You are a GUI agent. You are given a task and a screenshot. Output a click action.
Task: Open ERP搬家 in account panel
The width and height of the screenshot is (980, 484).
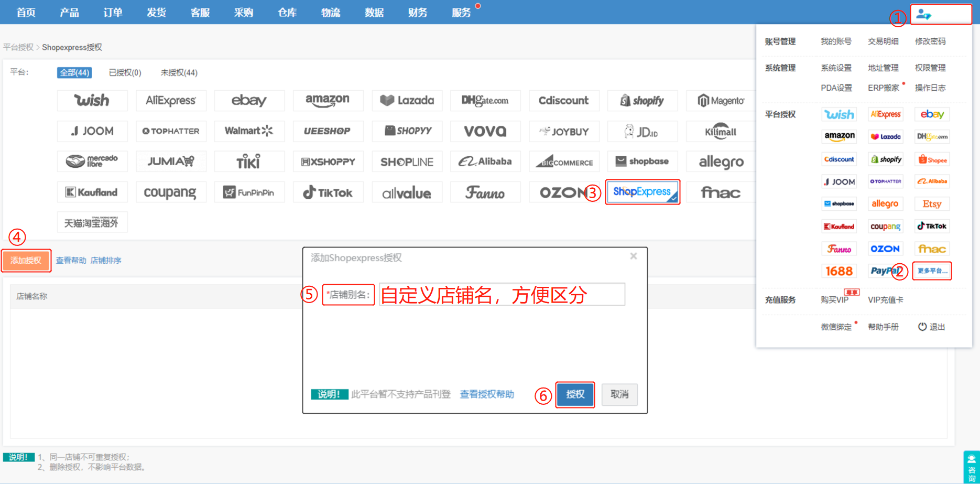click(x=884, y=88)
